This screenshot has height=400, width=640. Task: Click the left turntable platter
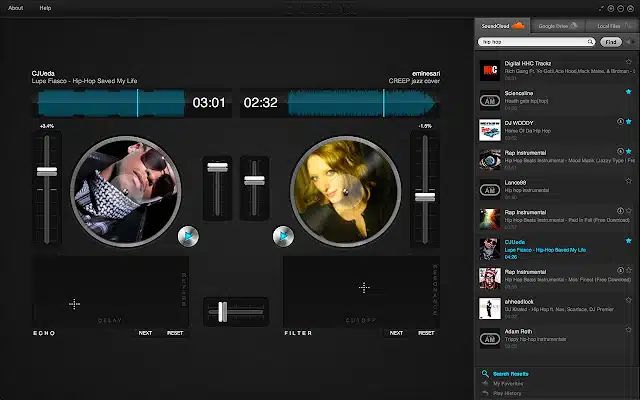126,191
